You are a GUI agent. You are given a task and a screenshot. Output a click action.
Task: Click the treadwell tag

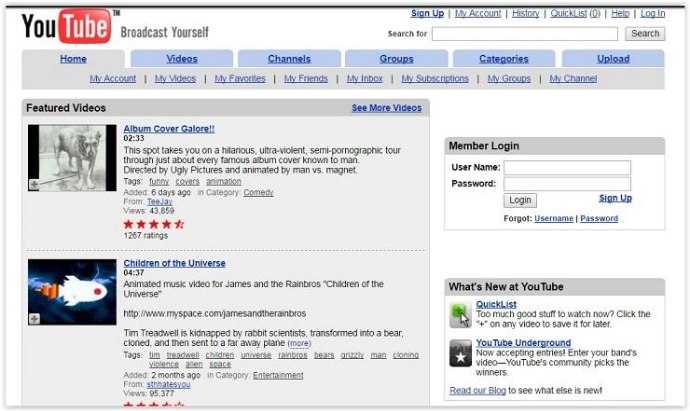pos(183,355)
